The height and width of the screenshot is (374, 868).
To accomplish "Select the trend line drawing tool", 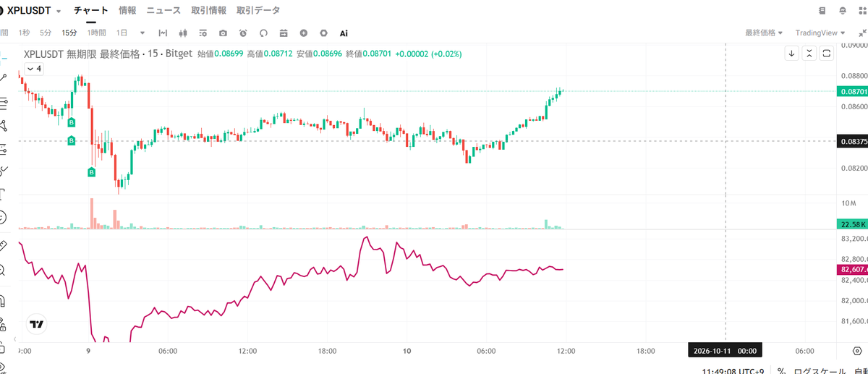I will [x=3, y=77].
